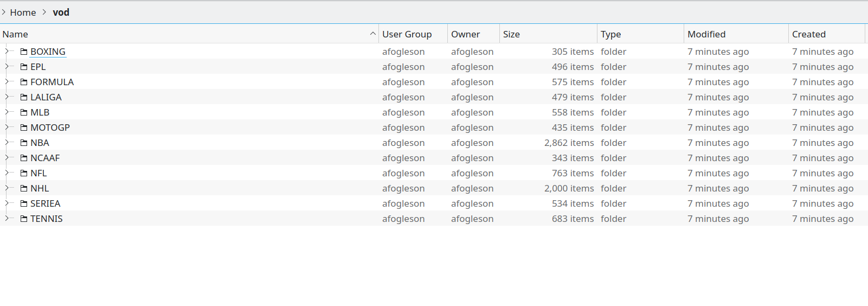This screenshot has height=306, width=868.
Task: Sort by the Created column header
Action: [827, 34]
